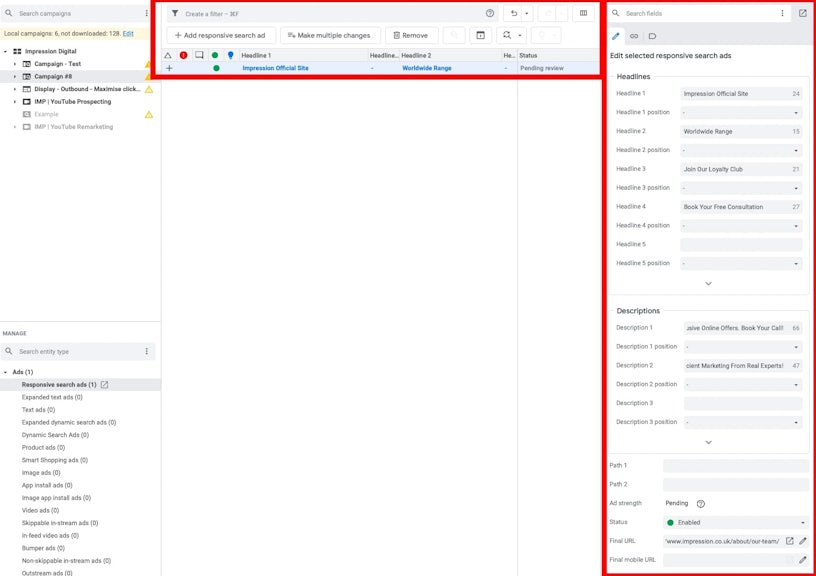This screenshot has height=576, width=816.
Task: Click the label tag icon in edit panel
Action: point(652,36)
